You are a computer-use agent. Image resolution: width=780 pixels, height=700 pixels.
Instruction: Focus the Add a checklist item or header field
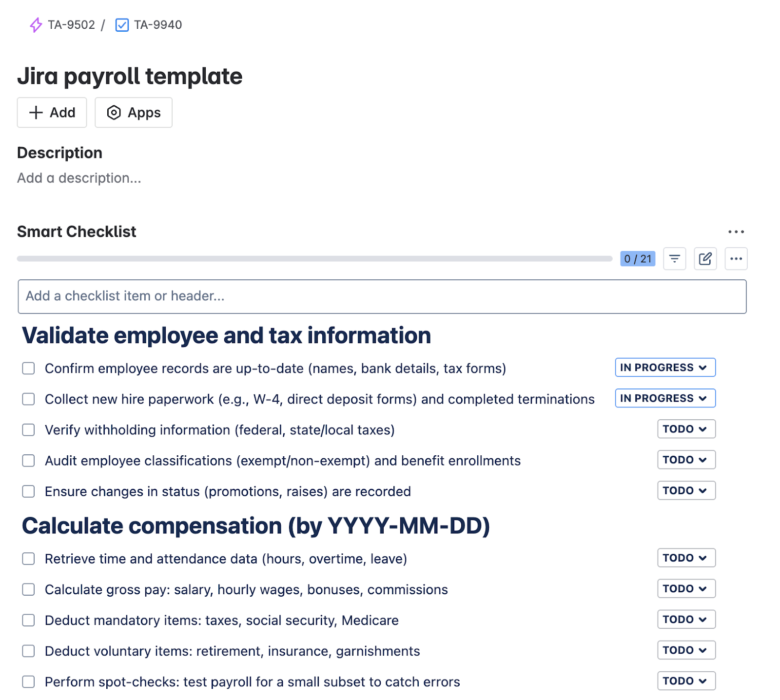[x=382, y=296]
